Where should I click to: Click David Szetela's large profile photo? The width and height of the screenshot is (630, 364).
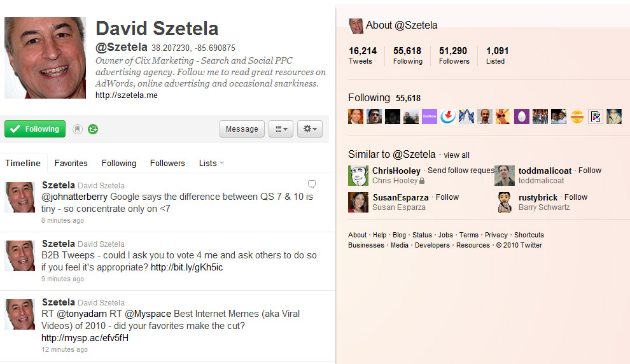click(x=45, y=58)
